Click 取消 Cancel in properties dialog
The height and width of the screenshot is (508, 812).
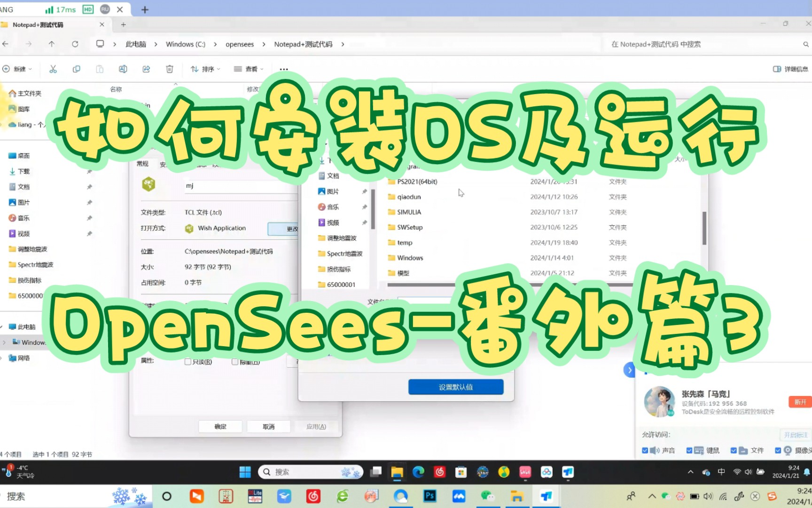point(268,427)
